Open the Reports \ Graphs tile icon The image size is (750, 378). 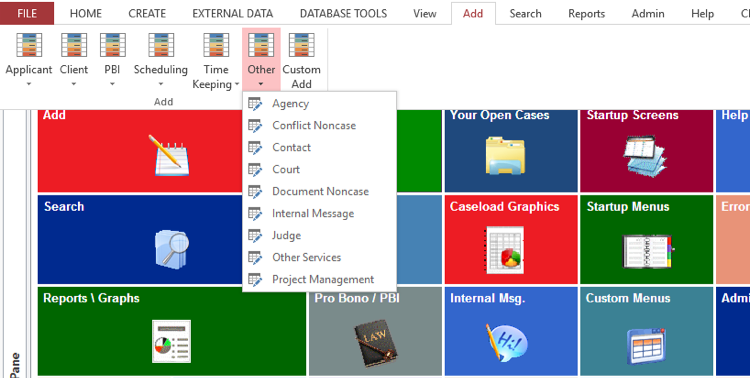click(171, 342)
